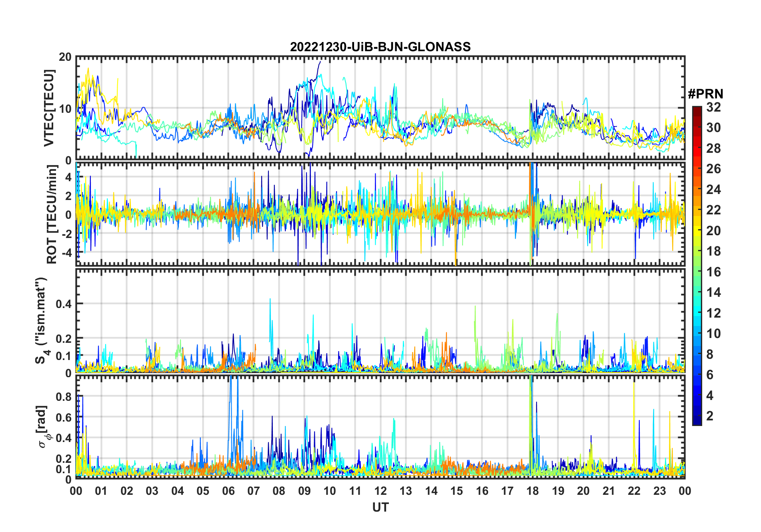Select colorbar tick label 26
The image size is (761, 532).
click(713, 169)
